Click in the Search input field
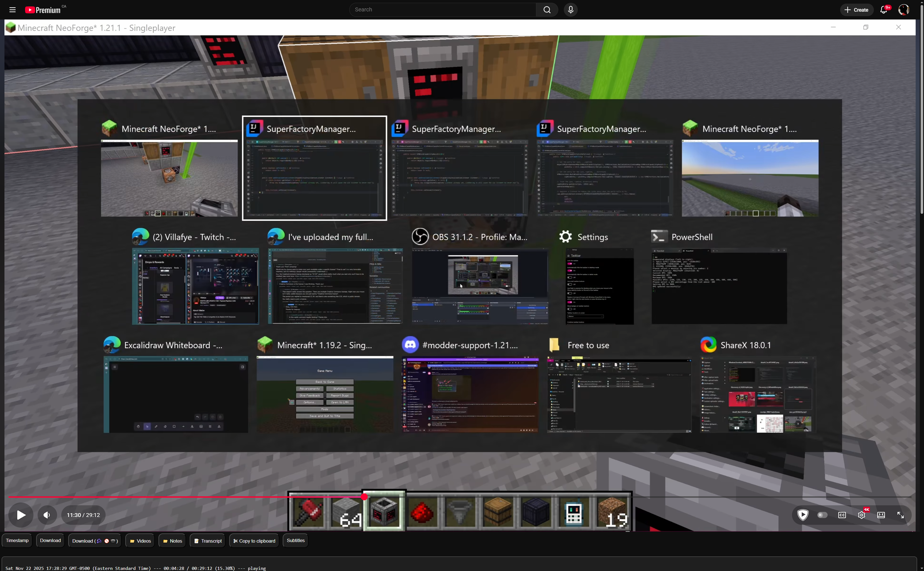924x571 pixels. click(442, 10)
